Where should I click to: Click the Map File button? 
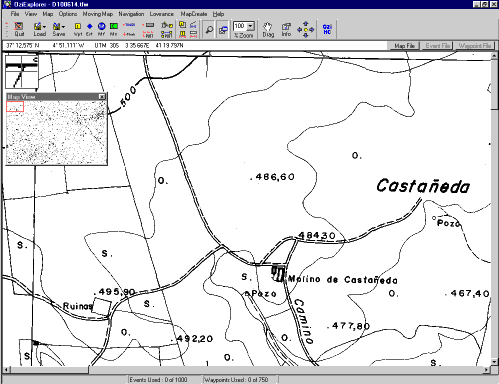click(404, 46)
